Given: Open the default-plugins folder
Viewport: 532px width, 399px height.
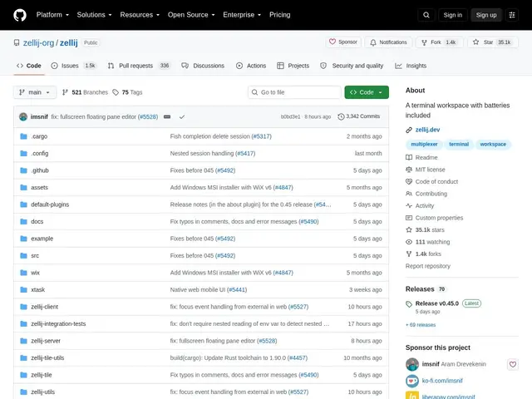Looking at the screenshot, I should (50, 204).
